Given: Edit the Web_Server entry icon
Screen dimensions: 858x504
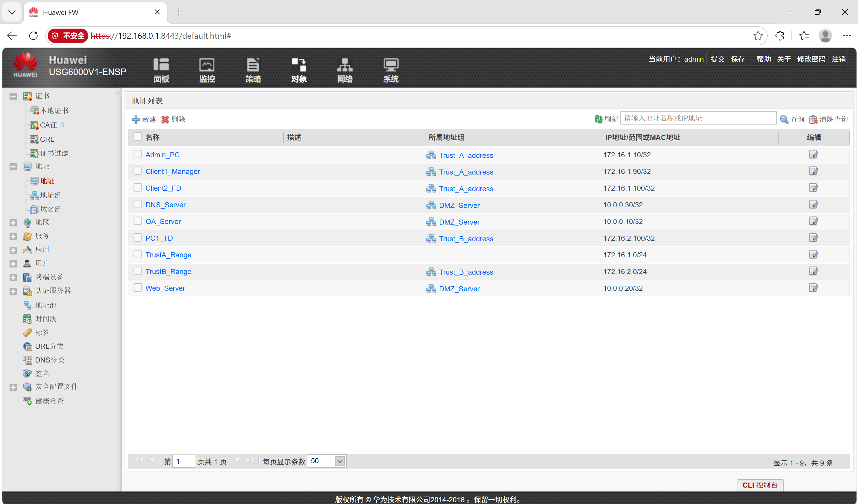Looking at the screenshot, I should click(813, 288).
